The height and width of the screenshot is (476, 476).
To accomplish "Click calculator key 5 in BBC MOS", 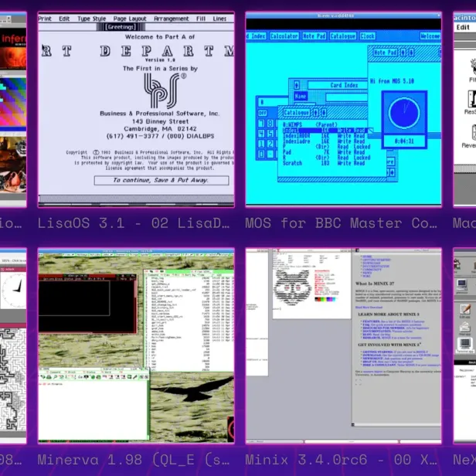I will (270, 134).
